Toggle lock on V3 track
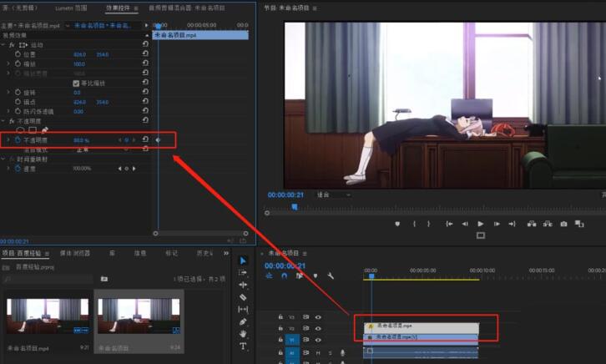This screenshot has width=606, height=364. (x=280, y=317)
